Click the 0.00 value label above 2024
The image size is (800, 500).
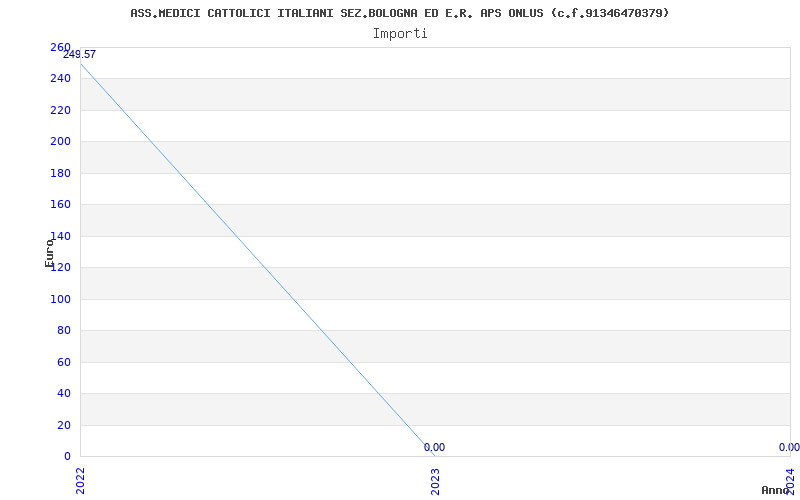click(x=789, y=447)
